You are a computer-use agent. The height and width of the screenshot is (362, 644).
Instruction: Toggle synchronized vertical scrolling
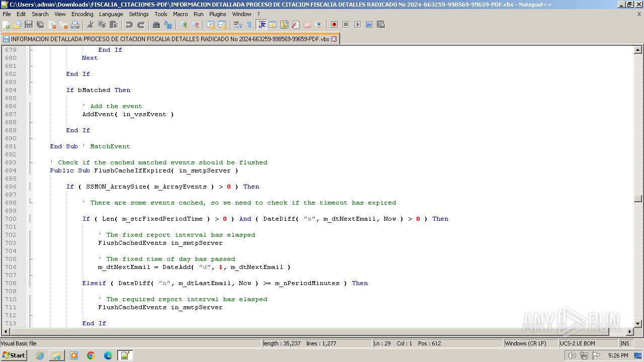coord(211,25)
